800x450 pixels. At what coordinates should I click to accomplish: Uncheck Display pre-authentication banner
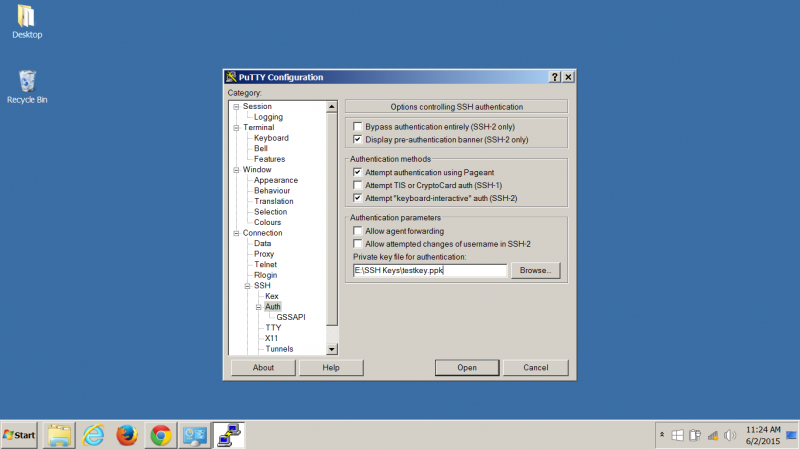coord(358,139)
